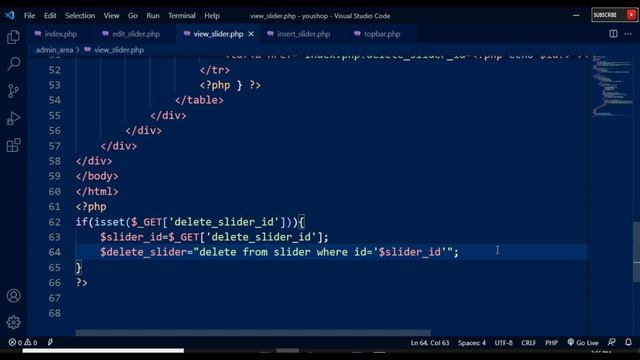Change language mode via PHP
Viewport: 640px width, 360px height.
(551, 342)
